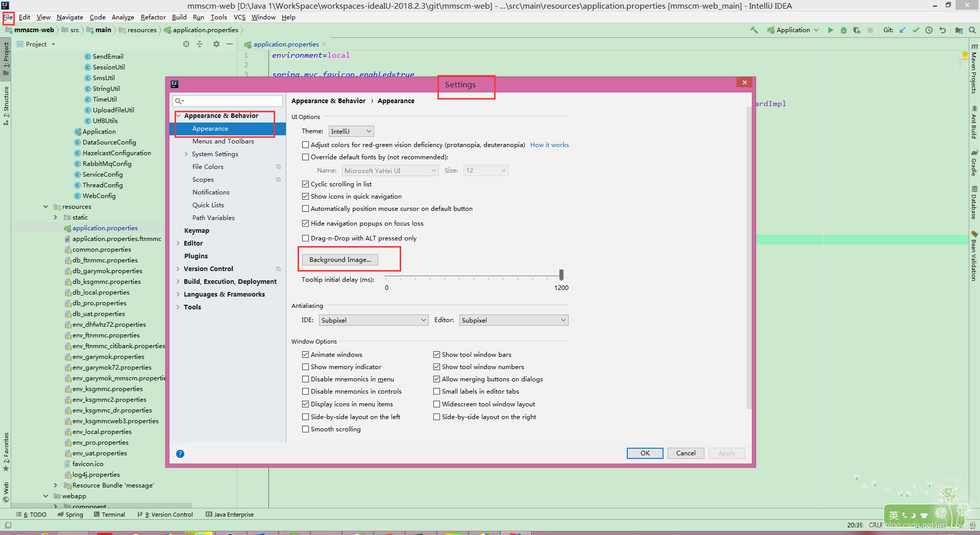Click OK in Settings dialog
980x535 pixels.
[645, 453]
